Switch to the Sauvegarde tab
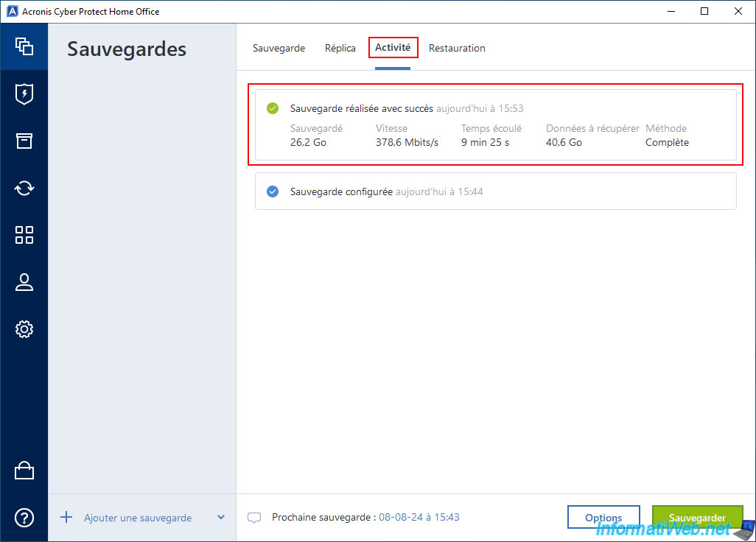This screenshot has width=756, height=542. pyautogui.click(x=279, y=48)
